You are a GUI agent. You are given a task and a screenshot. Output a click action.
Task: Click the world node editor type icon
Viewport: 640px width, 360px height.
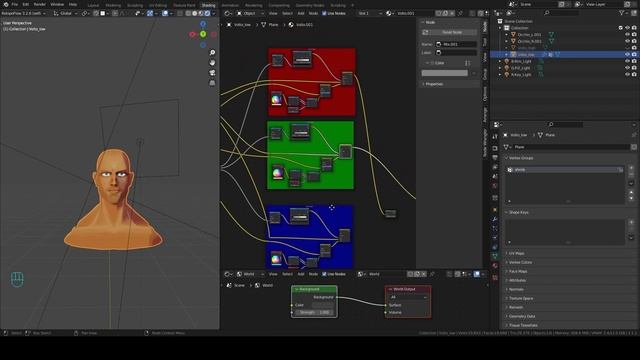pos(228,274)
